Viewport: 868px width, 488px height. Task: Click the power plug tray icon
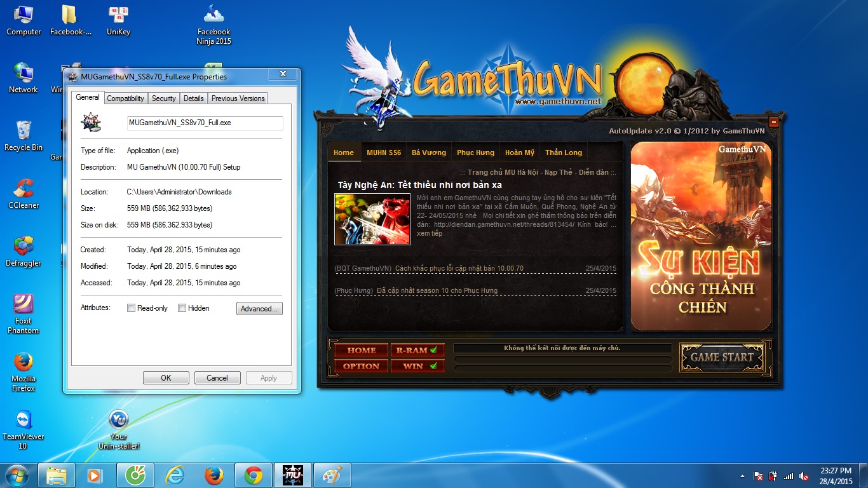[x=773, y=476]
